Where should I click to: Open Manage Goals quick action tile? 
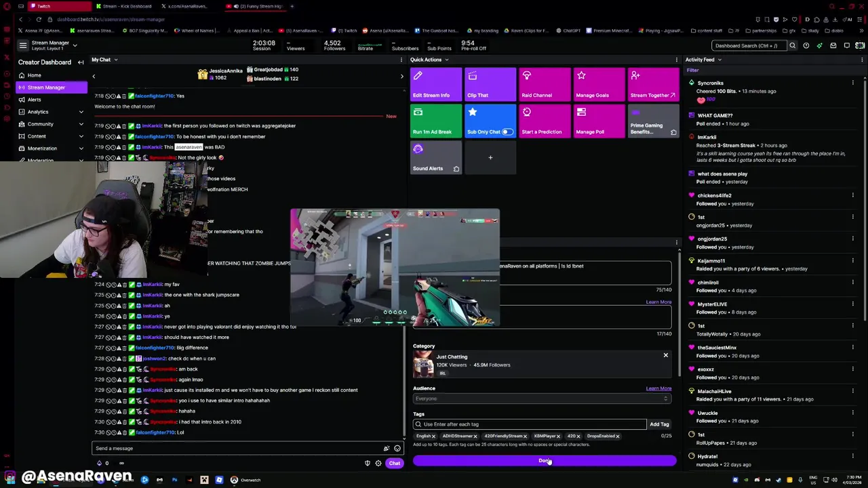point(599,85)
